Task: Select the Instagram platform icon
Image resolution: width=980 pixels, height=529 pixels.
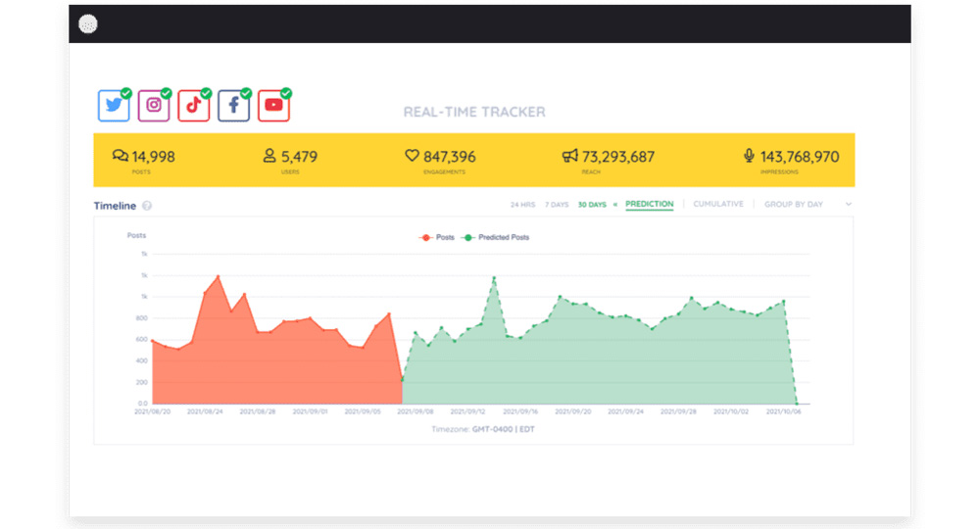Action: [x=154, y=106]
